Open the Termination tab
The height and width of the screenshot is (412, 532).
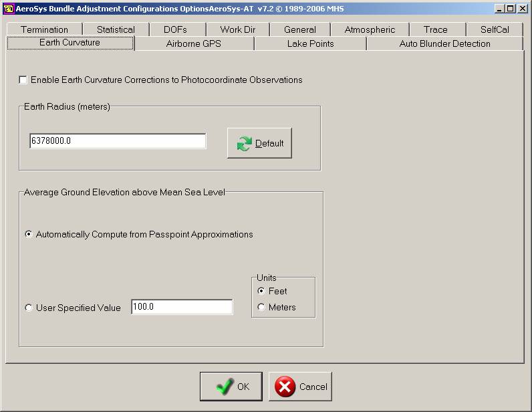coord(44,29)
